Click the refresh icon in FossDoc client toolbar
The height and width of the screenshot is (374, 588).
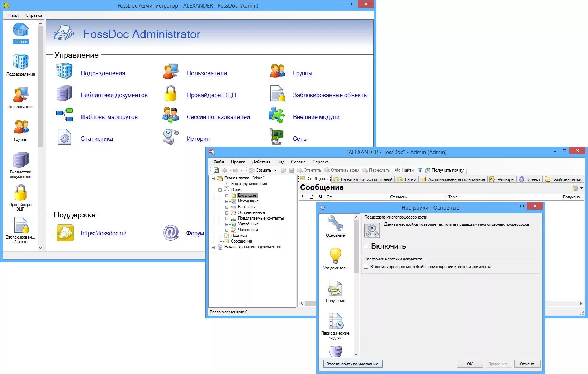click(216, 170)
